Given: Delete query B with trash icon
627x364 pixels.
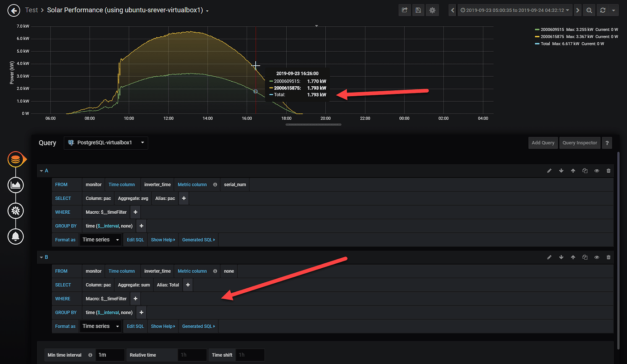Looking at the screenshot, I should (x=608, y=257).
